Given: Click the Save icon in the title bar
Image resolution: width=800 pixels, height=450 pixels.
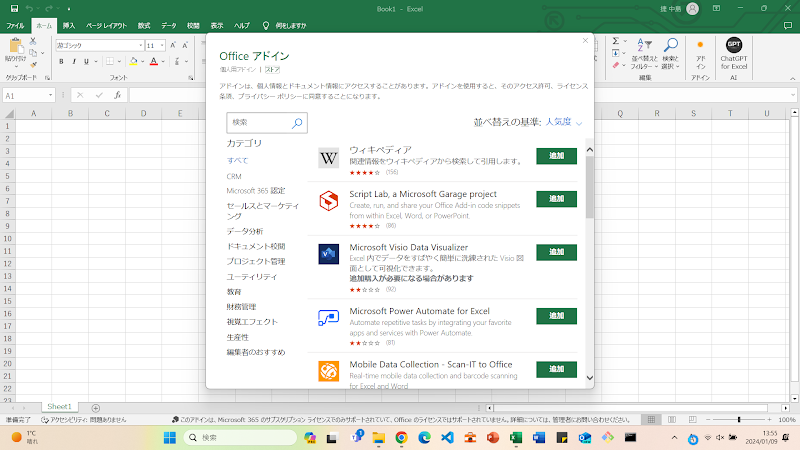Looking at the screenshot, I should coord(14,9).
